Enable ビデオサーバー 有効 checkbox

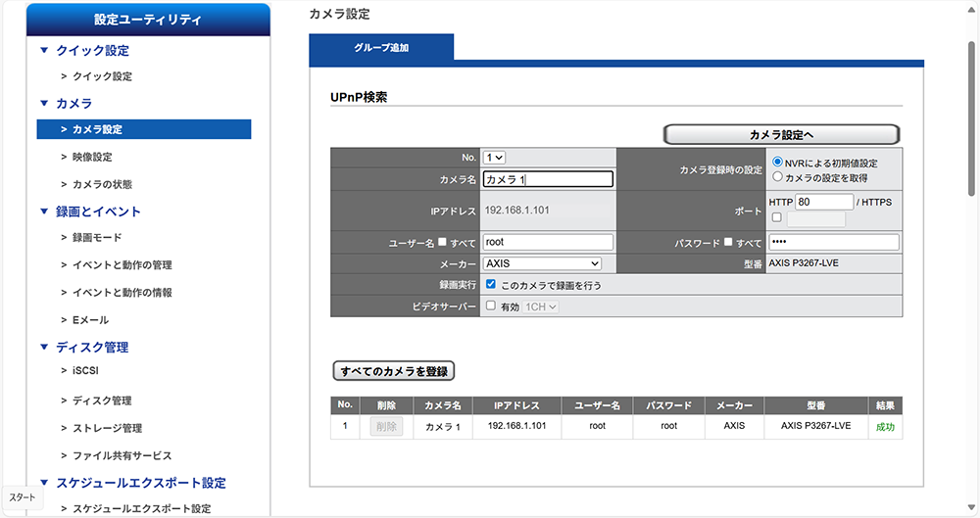(491, 306)
